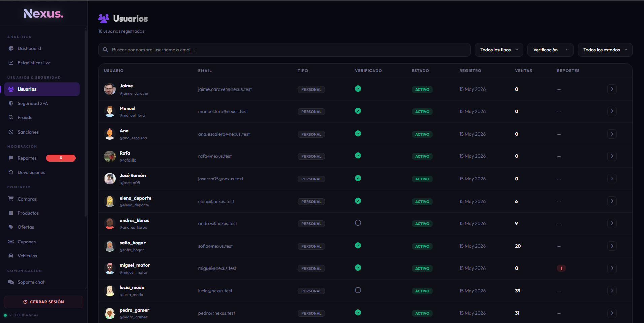
Task: Toggle the unverified circle for andres_libros
Action: (358, 223)
